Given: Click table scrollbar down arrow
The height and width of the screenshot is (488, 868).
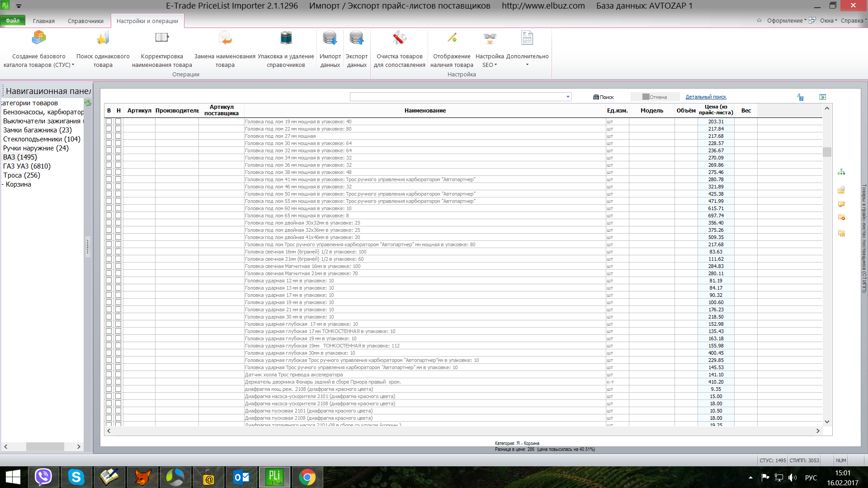Looking at the screenshot, I should (827, 422).
